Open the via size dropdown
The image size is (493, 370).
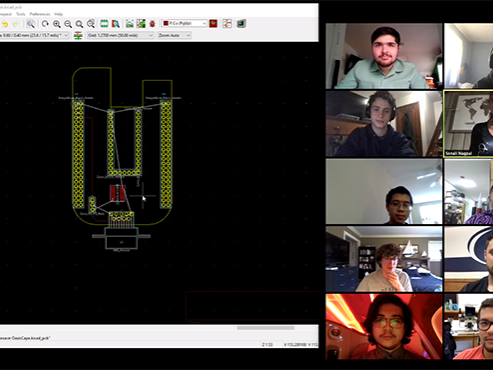point(34,35)
